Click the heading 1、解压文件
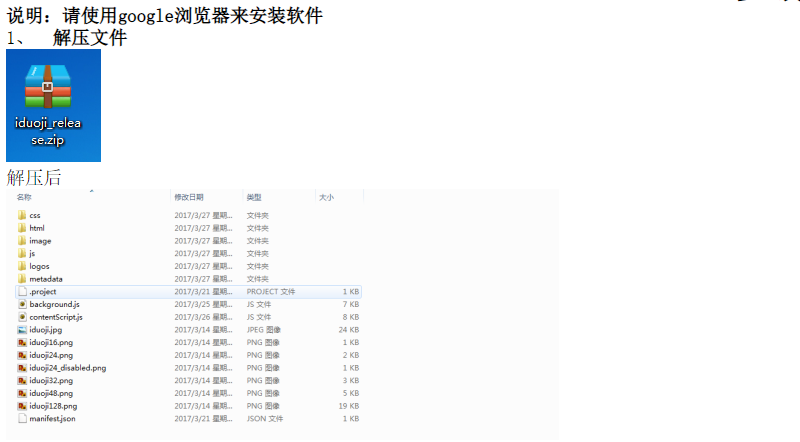This screenshot has width=800, height=442. (x=66, y=38)
